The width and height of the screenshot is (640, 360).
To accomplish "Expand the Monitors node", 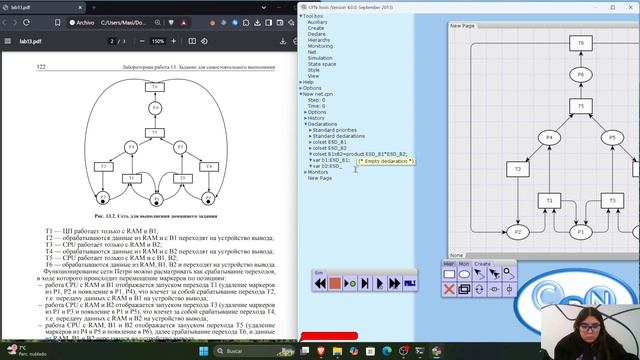I will point(305,172).
